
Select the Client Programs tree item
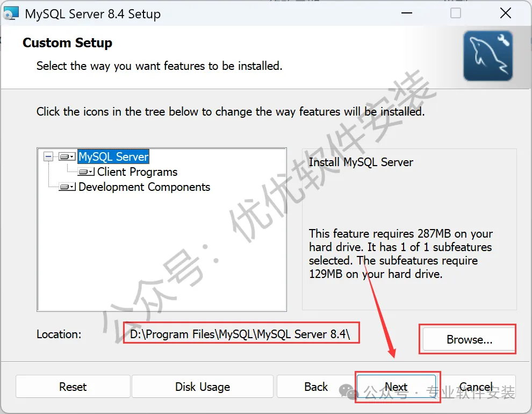click(137, 172)
